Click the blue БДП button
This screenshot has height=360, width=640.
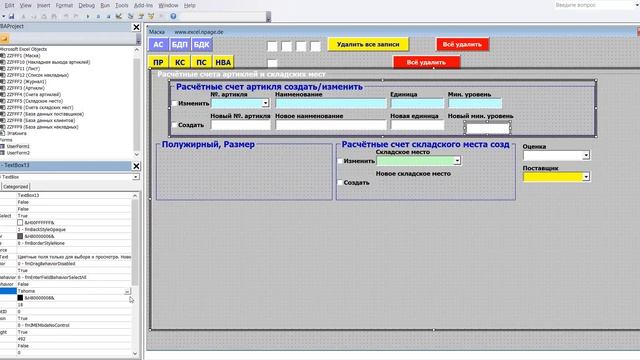point(180,44)
